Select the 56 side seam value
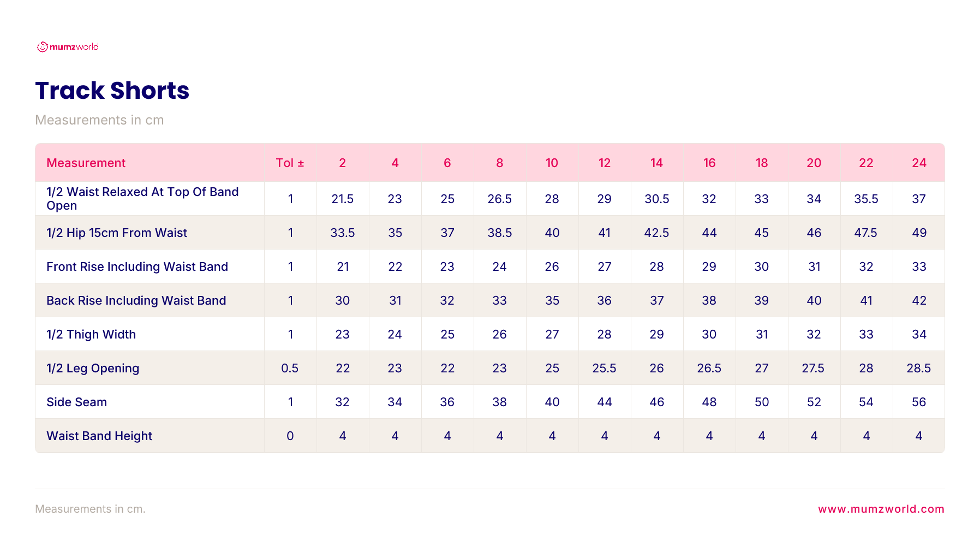The image size is (980, 546). tap(919, 402)
